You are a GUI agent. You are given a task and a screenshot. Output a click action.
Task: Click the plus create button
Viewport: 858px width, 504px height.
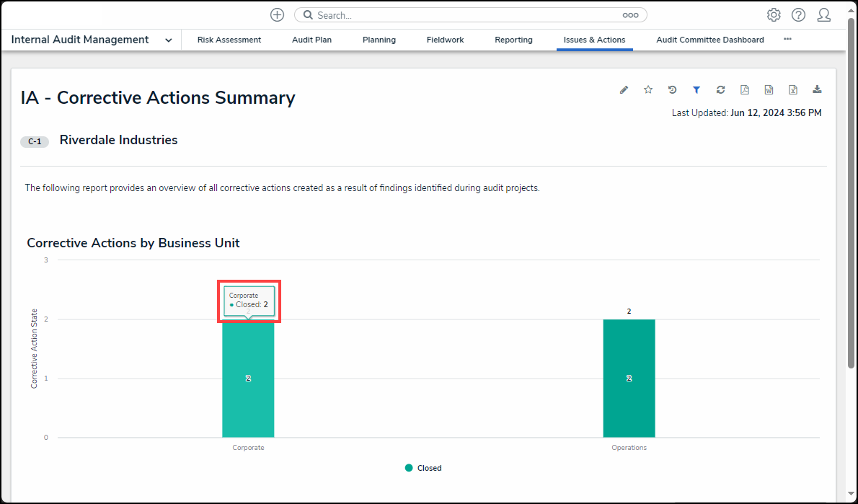coord(277,15)
